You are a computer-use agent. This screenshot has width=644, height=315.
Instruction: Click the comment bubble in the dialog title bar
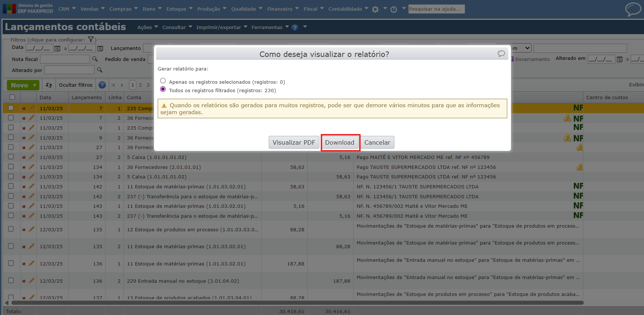point(501,54)
